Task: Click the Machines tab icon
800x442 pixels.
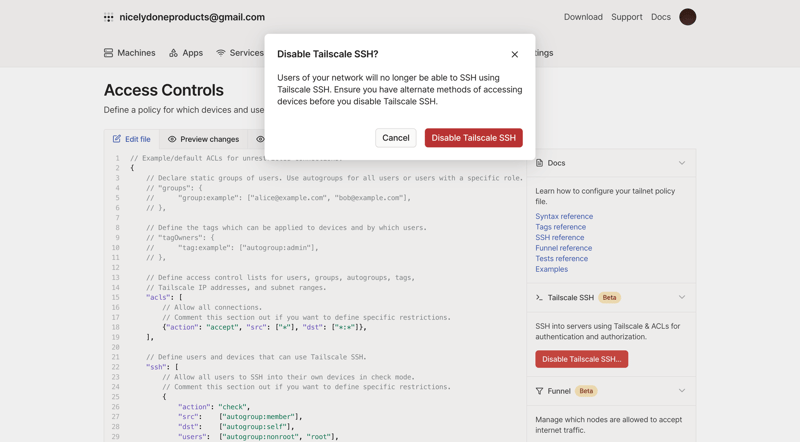Action: [x=108, y=53]
